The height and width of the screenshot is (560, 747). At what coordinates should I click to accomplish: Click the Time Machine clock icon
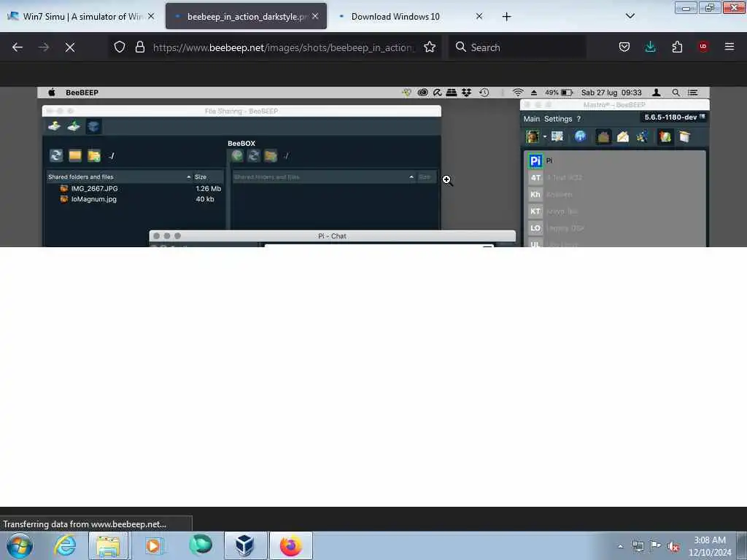click(484, 93)
